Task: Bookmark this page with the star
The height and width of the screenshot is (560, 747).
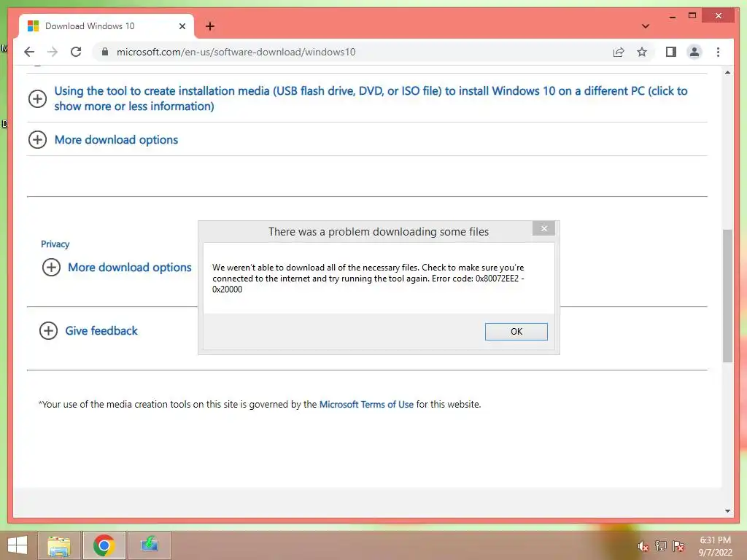Action: pos(642,52)
